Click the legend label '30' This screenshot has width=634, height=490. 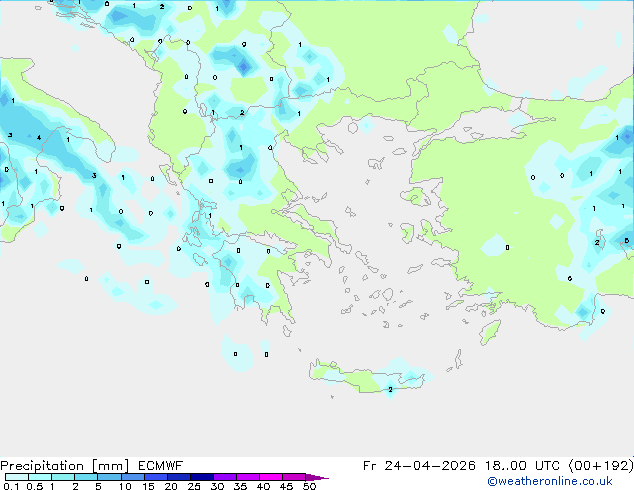click(x=217, y=486)
